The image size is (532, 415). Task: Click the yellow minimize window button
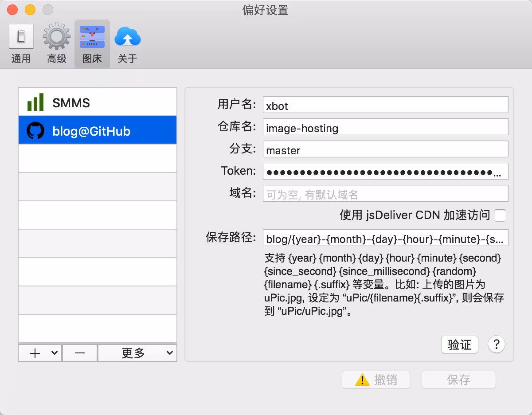30,10
